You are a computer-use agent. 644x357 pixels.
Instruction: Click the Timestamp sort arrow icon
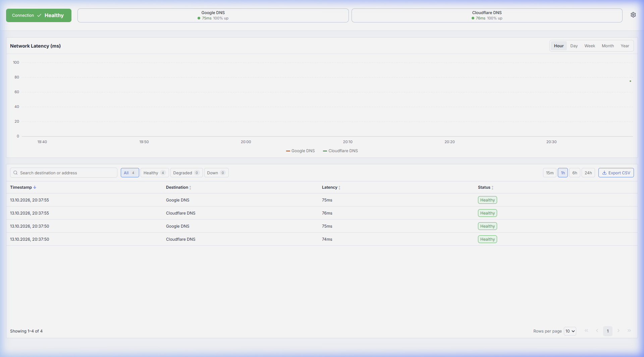35,187
